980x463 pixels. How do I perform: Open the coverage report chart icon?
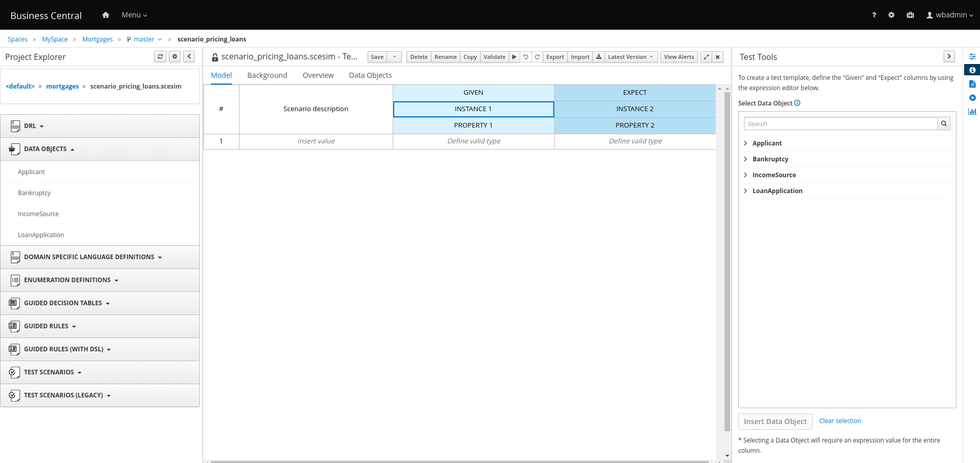click(972, 111)
